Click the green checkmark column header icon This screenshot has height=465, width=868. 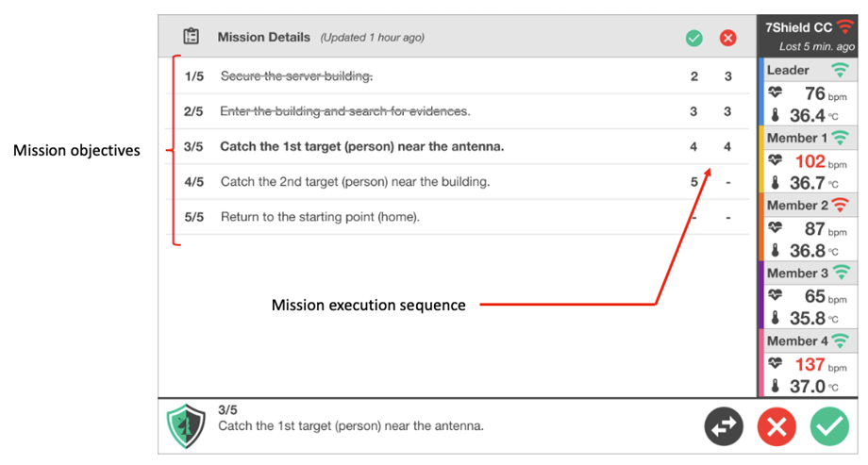point(693,38)
